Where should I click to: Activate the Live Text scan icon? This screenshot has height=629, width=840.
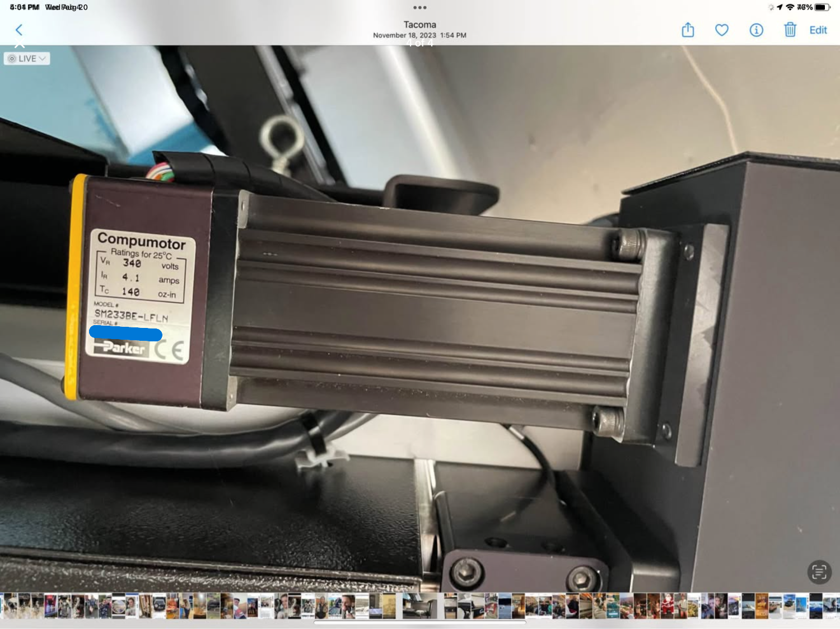click(819, 572)
